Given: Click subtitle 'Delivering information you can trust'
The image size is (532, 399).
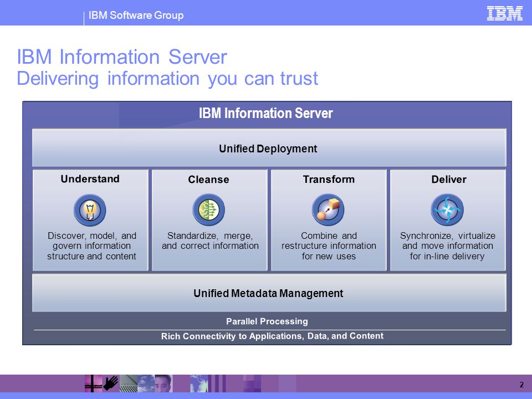Looking at the screenshot, I should tap(167, 79).
